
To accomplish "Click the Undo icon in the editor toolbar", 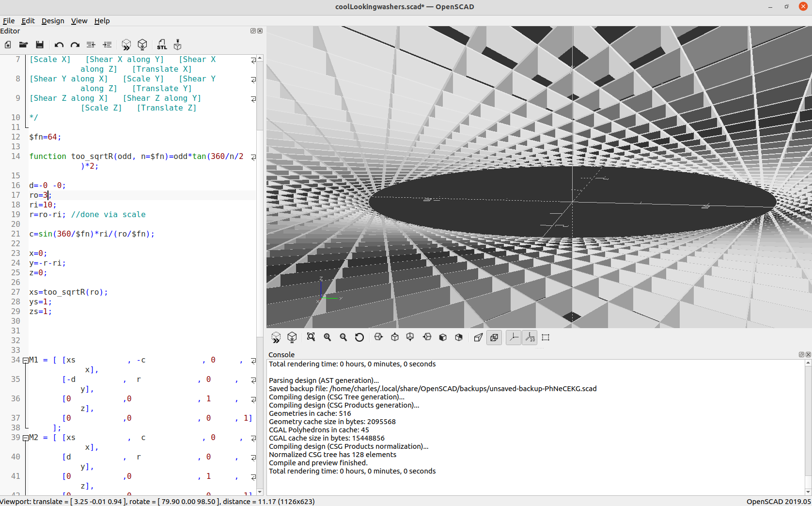I will coord(59,45).
